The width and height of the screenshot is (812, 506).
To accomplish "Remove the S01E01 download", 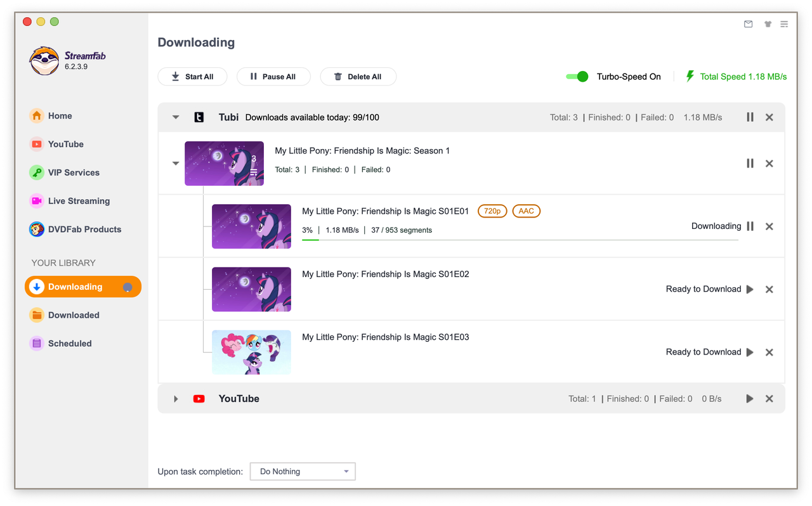I will pos(769,226).
